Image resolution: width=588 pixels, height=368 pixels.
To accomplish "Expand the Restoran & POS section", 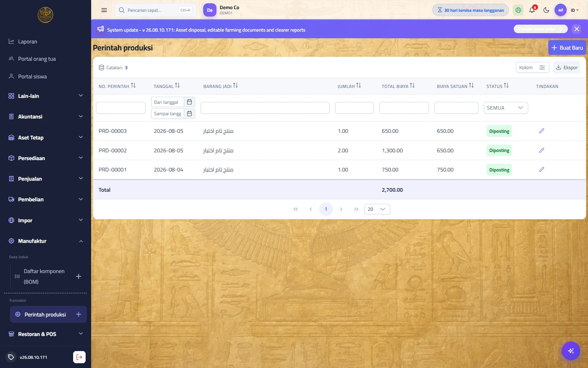I will point(46,334).
